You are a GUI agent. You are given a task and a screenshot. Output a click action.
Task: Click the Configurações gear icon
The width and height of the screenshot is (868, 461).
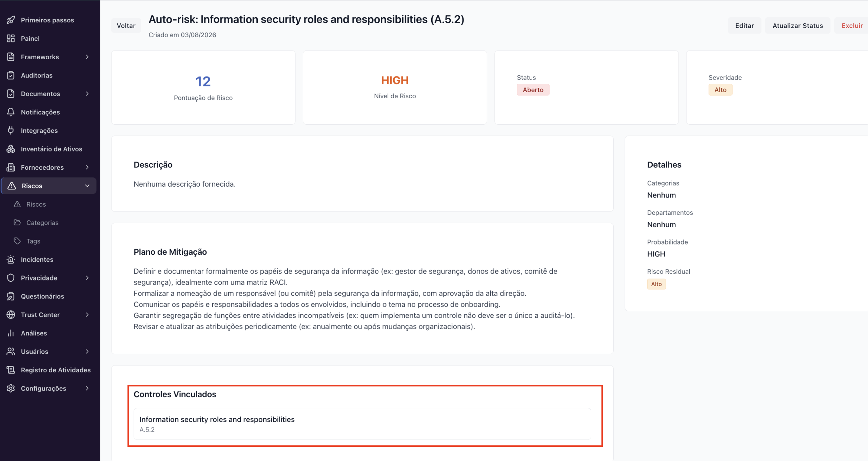(11, 389)
